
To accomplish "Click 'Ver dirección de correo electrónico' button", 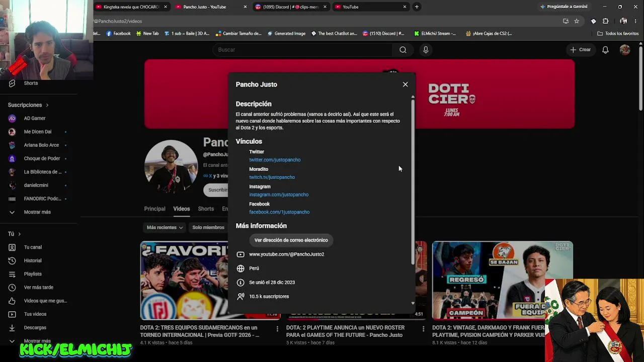I will (291, 240).
